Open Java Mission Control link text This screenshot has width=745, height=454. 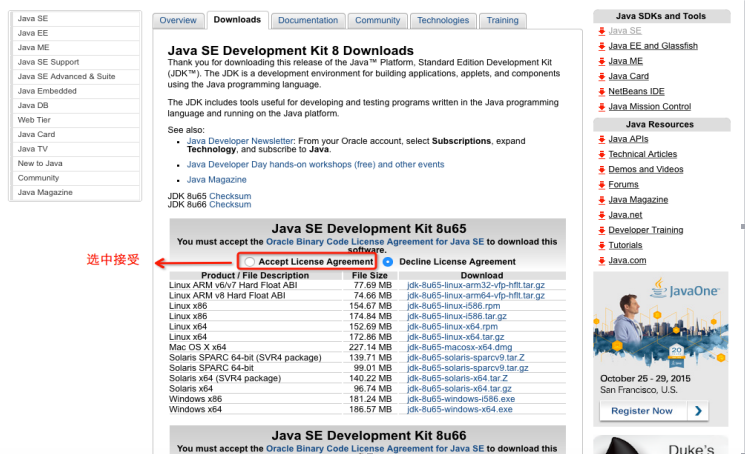(x=649, y=107)
